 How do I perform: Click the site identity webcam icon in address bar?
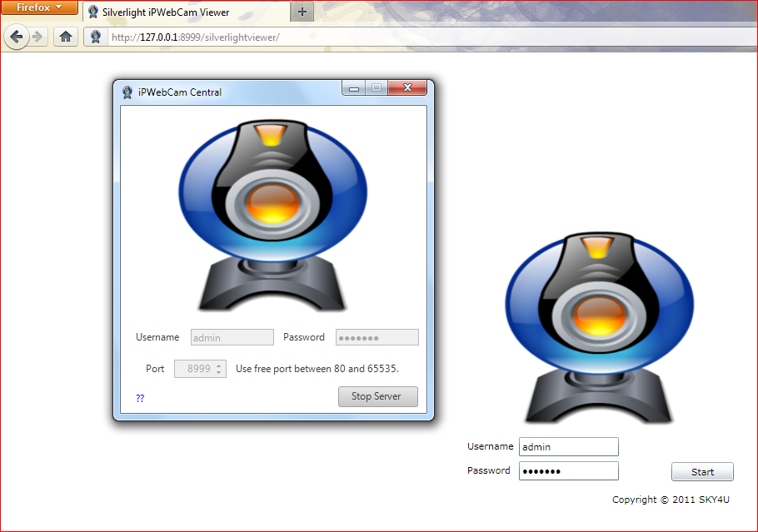(x=96, y=37)
